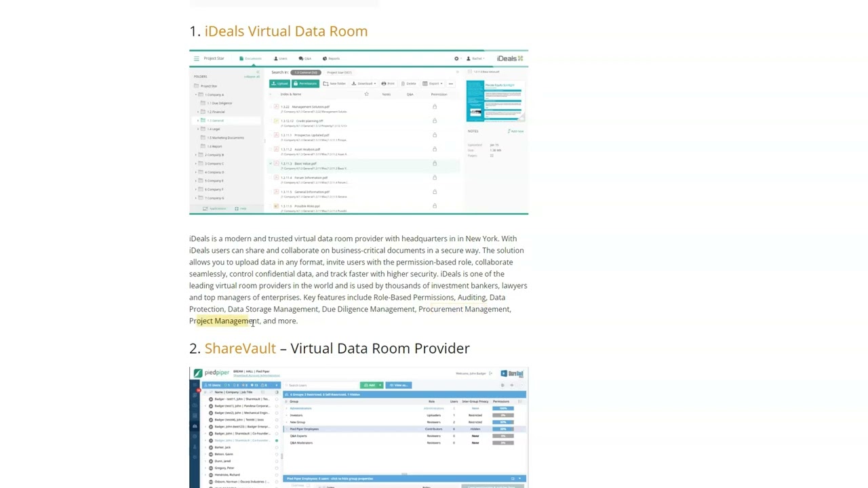The width and height of the screenshot is (868, 488).
Task: Click the Procurement Management text
Action: coord(464,309)
